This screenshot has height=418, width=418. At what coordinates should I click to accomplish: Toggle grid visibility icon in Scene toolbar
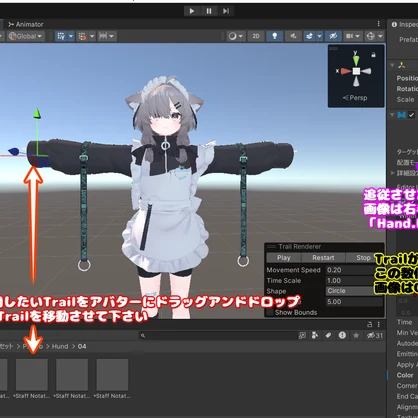pyautogui.click(x=61, y=36)
